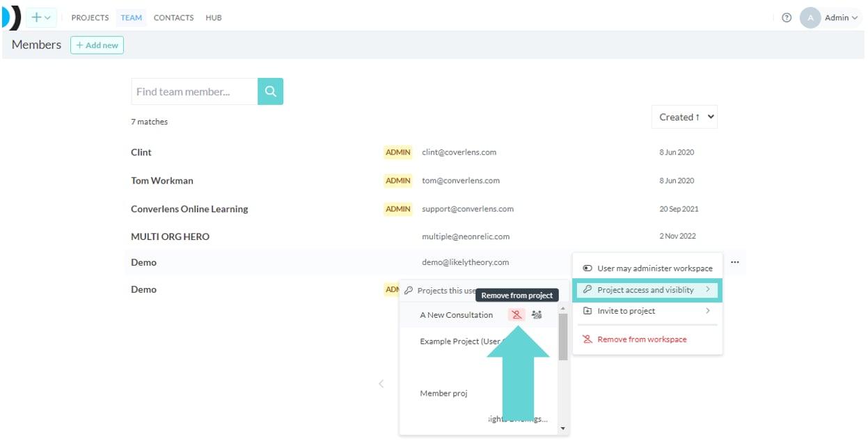
Task: Click the left chevron pagination arrow
Action: [x=381, y=383]
